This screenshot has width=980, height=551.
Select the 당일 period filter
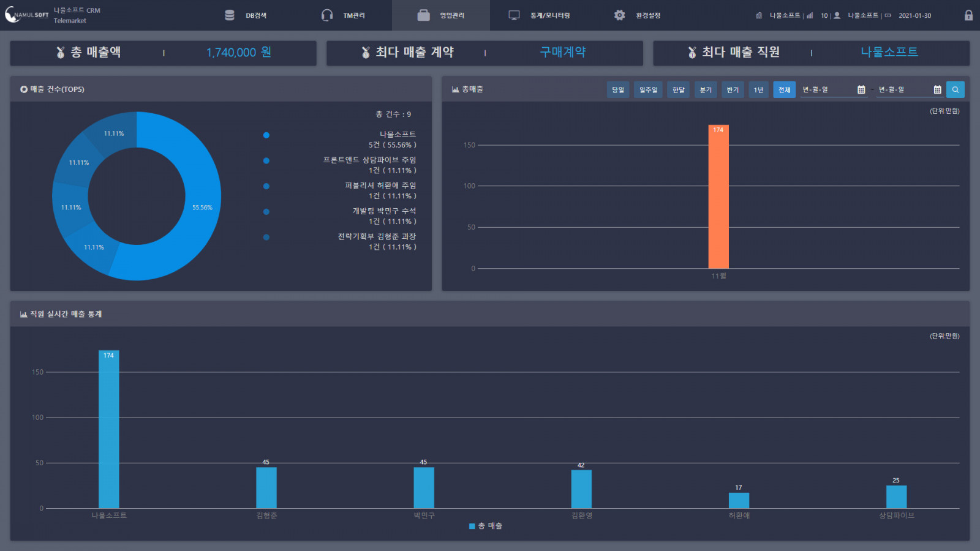pyautogui.click(x=618, y=90)
